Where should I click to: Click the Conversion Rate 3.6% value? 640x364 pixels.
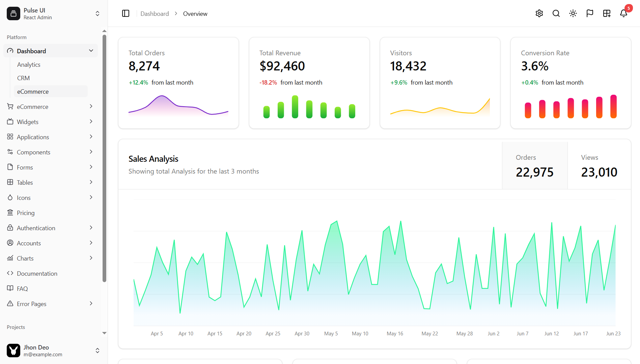coord(535,66)
